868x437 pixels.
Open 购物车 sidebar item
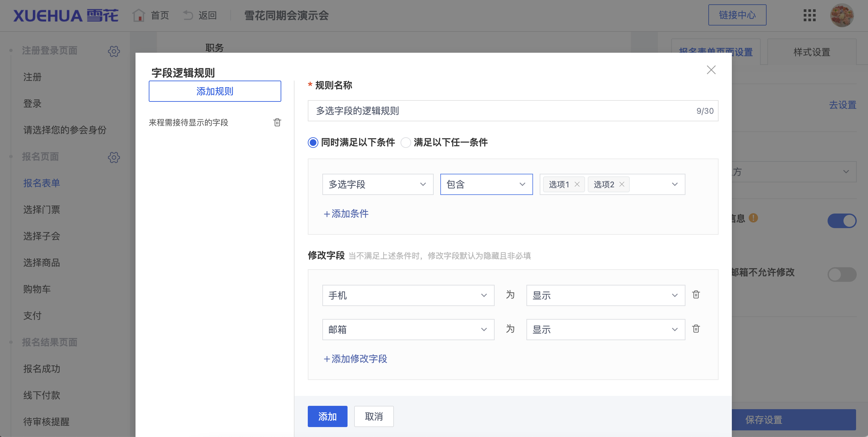pos(37,289)
